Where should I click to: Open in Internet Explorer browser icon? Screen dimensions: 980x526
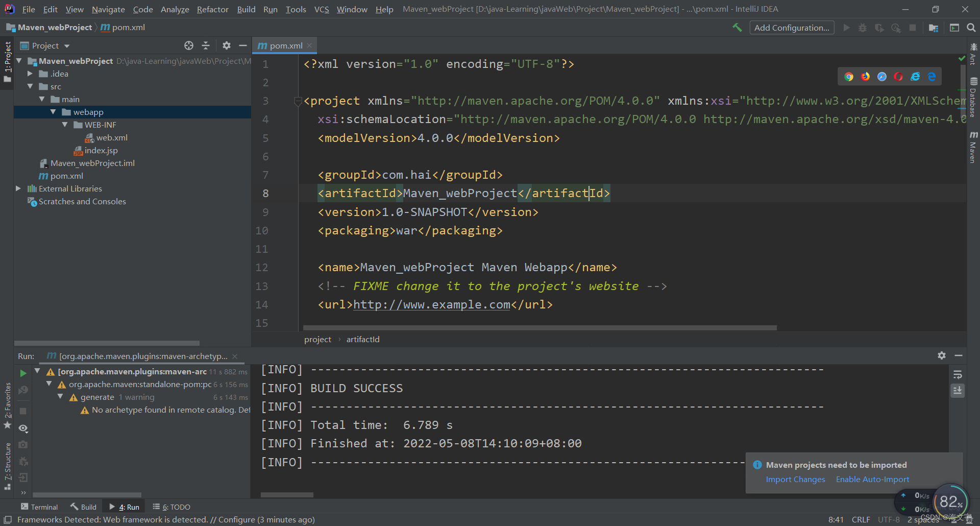pyautogui.click(x=915, y=77)
